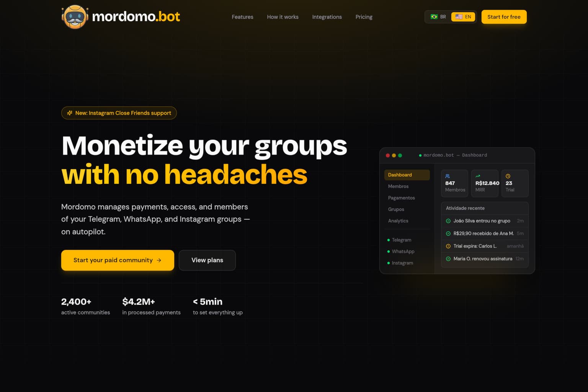The width and height of the screenshot is (588, 392).
Task: Click 'R$29,90 recebido de Ana M.' row text
Action: point(483,234)
